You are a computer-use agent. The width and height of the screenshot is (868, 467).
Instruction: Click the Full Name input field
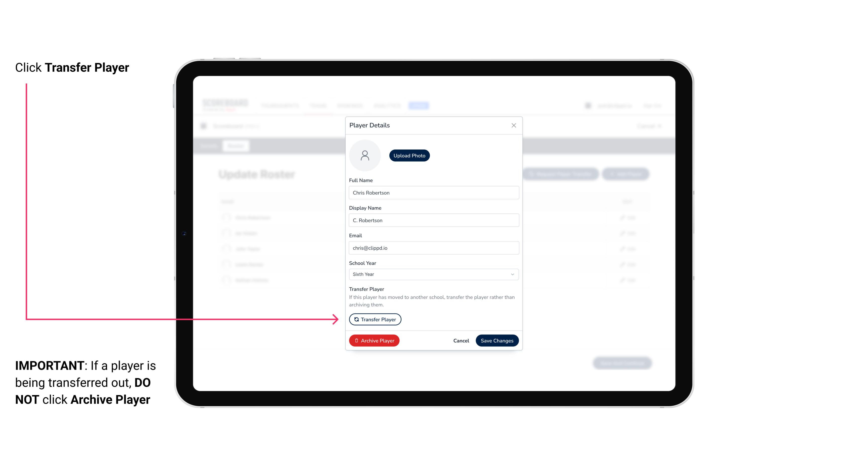point(433,192)
